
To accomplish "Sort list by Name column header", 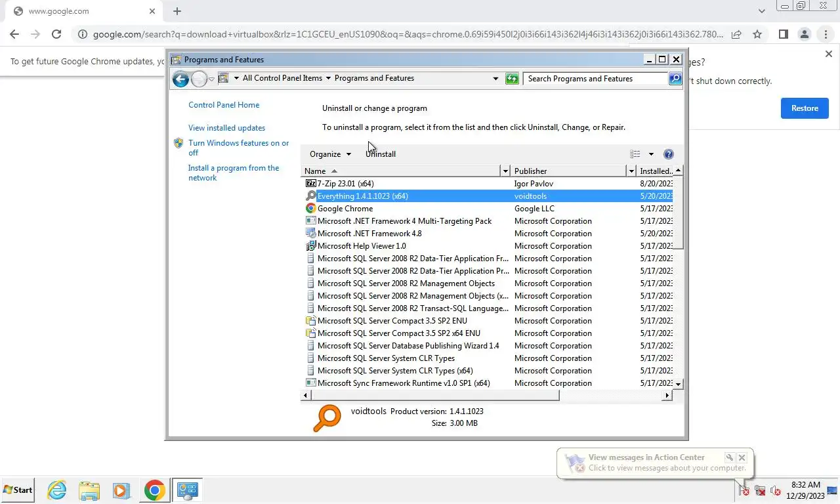I will click(401, 171).
